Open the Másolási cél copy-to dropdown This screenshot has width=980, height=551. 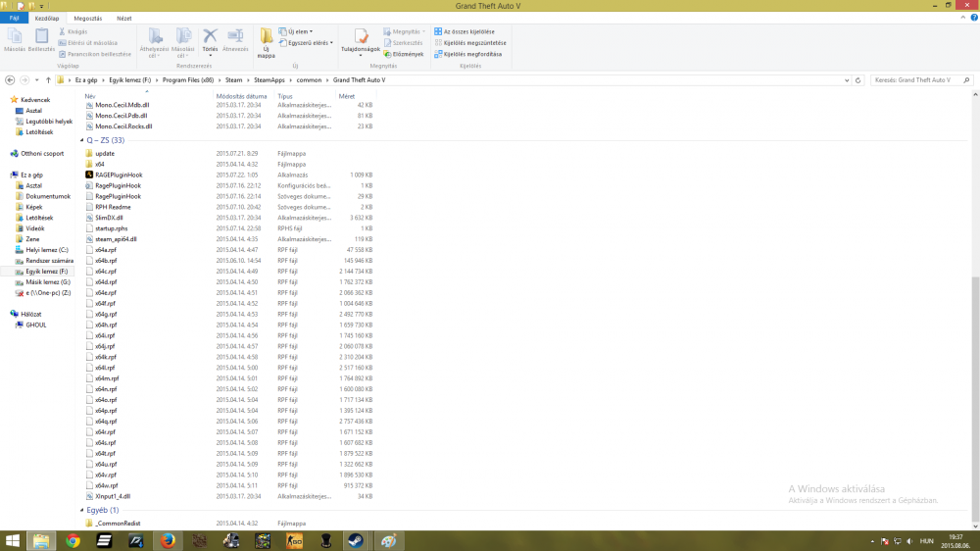pyautogui.click(x=182, y=43)
